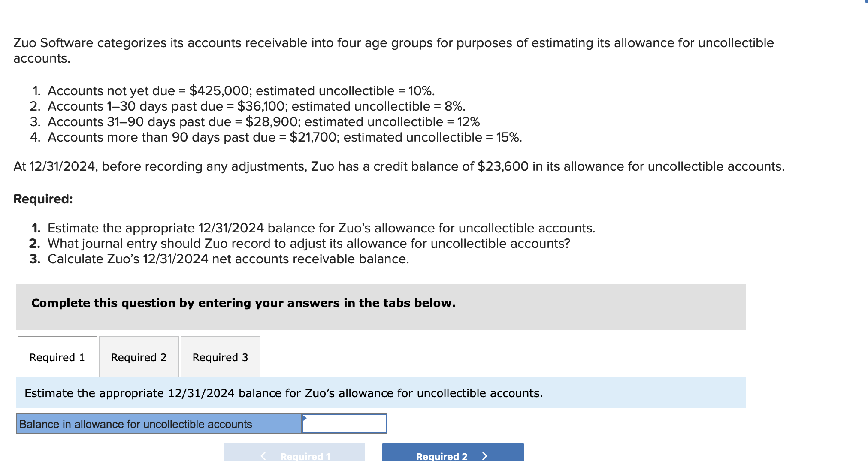
Task: Click the back arrow on the previous-requirement control
Action: (263, 456)
